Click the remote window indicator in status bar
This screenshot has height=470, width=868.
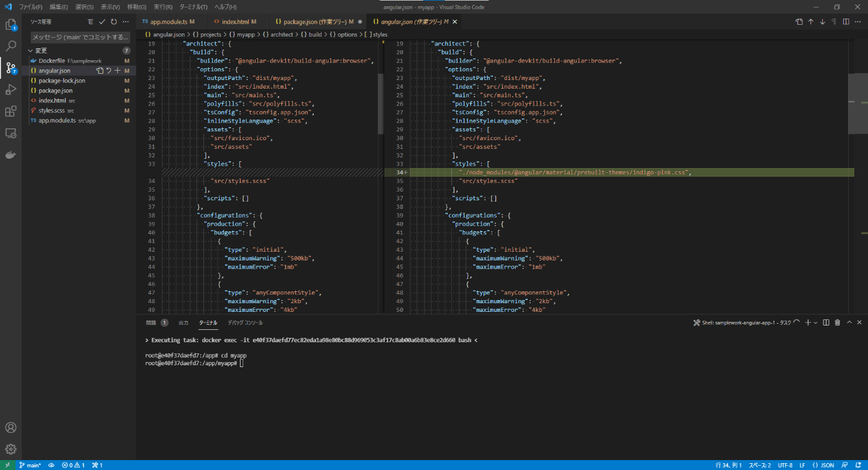point(7,465)
